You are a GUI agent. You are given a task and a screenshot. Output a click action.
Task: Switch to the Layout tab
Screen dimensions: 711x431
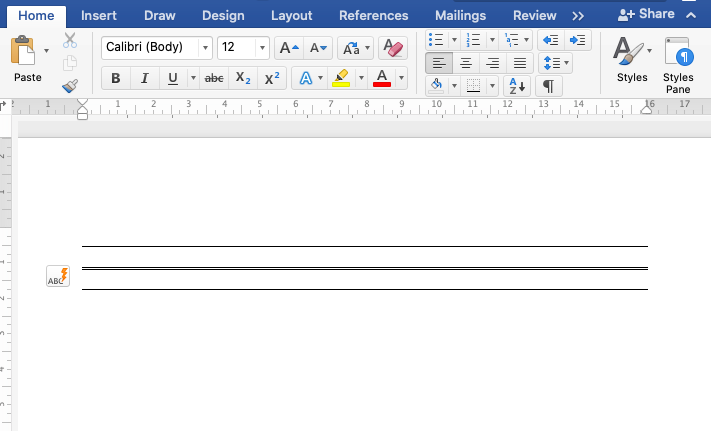coord(292,16)
